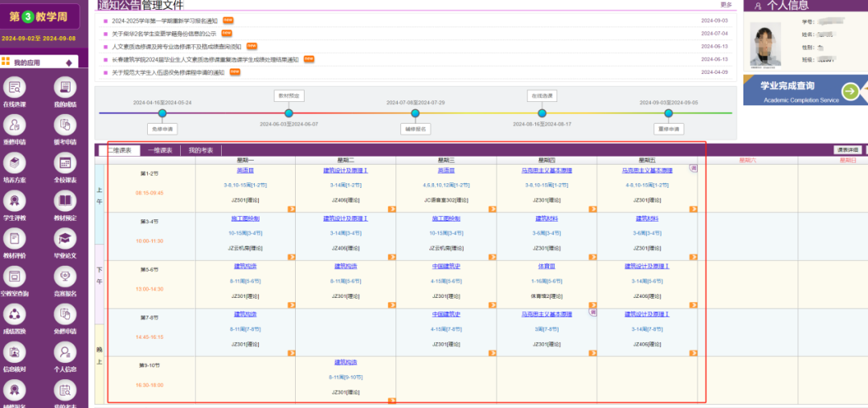
Task: Click the 教材预定 timeline marker dot
Action: click(x=289, y=113)
